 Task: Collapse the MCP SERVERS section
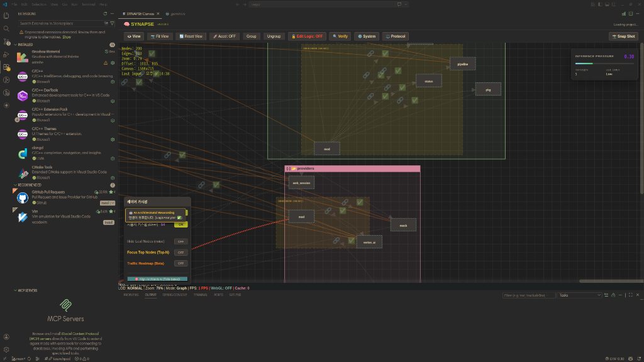[16, 290]
